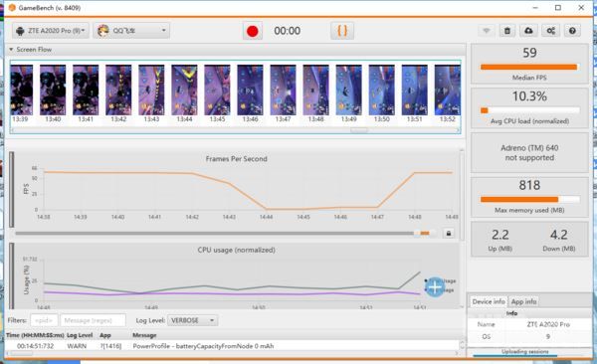Select the 13:46 screen flow thumbnail
597x364 pixels.
pyautogui.click(x=250, y=90)
